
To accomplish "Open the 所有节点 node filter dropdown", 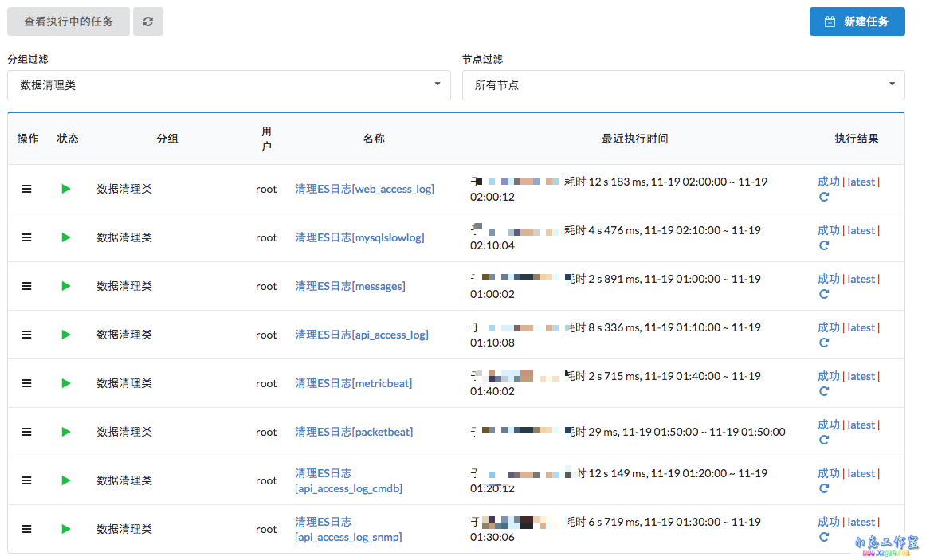I will click(x=683, y=84).
